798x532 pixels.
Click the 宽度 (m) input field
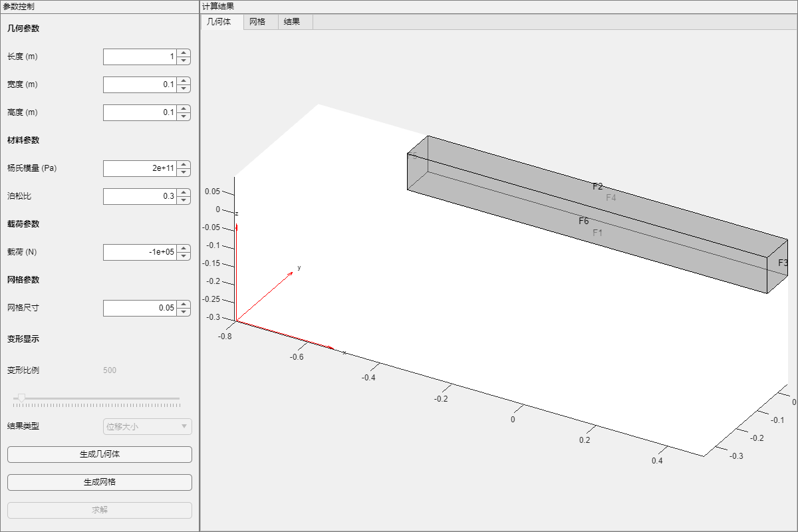point(140,85)
